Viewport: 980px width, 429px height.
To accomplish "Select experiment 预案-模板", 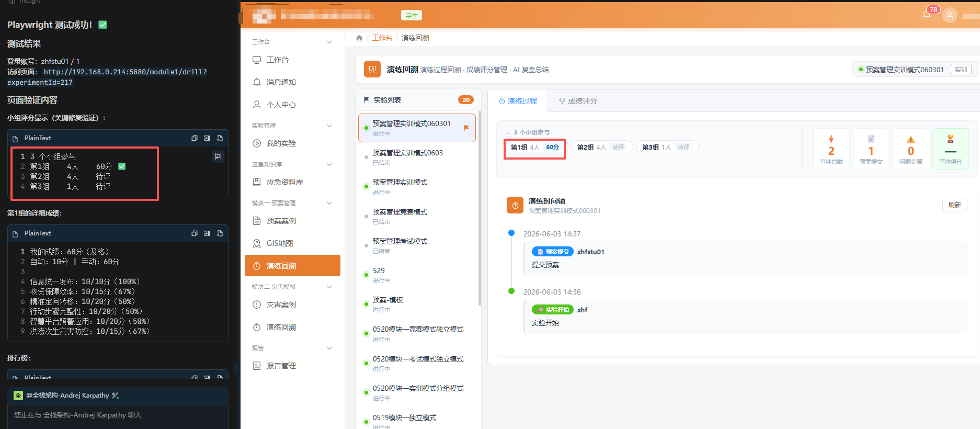I will click(x=417, y=304).
